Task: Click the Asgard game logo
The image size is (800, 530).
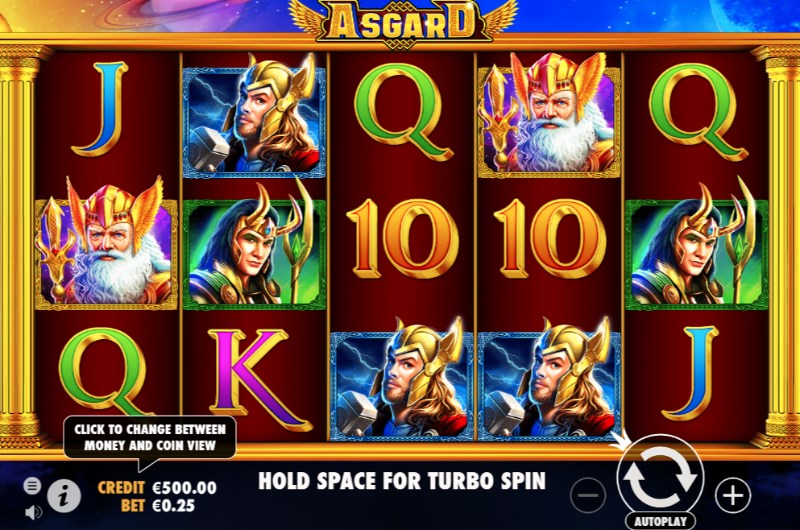Action: click(x=403, y=22)
